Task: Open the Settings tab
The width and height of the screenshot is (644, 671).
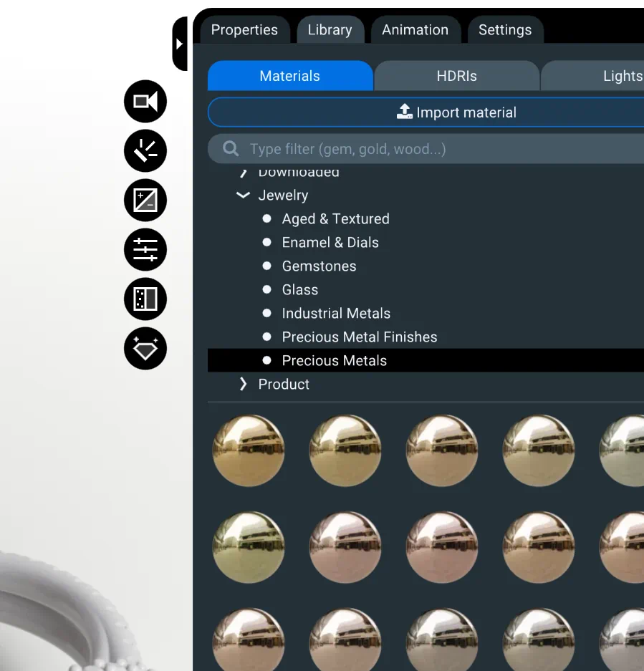Action: [x=505, y=30]
